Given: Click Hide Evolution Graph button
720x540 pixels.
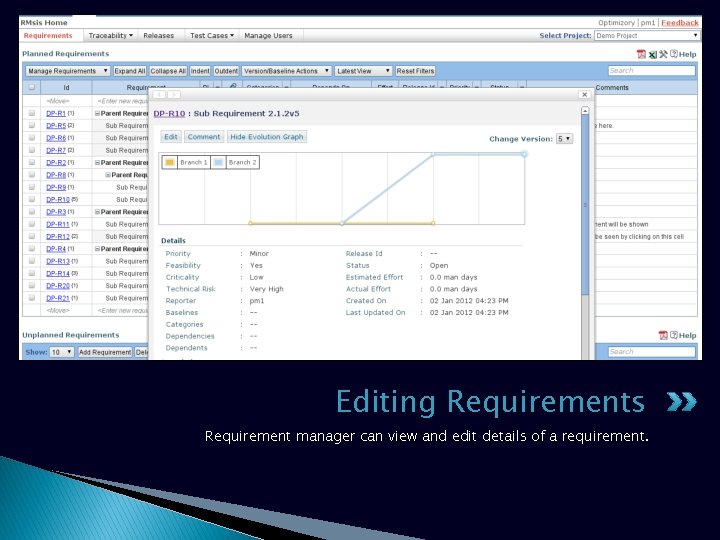Looking at the screenshot, I should (267, 137).
